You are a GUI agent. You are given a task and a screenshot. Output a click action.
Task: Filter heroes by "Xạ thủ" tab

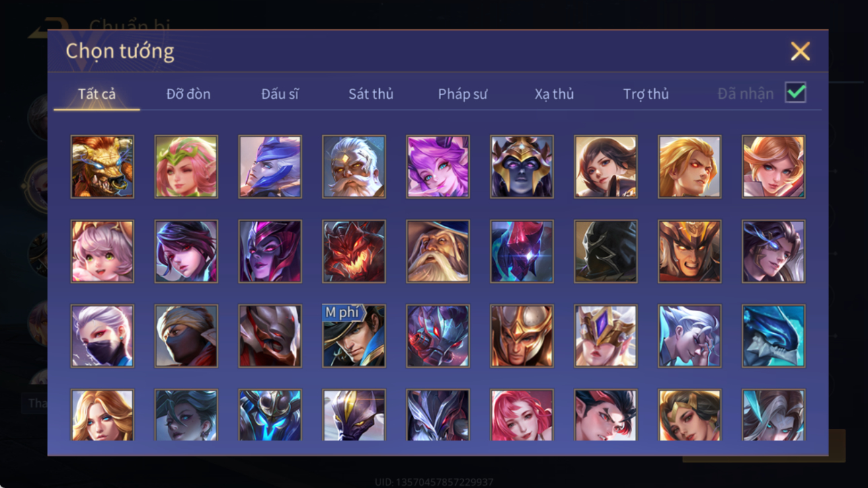click(554, 94)
